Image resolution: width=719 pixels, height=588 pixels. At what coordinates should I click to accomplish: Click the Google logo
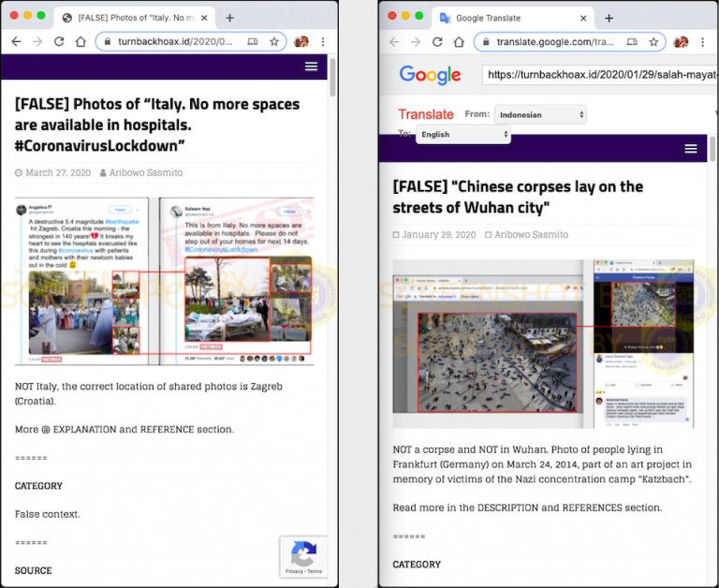[x=430, y=75]
